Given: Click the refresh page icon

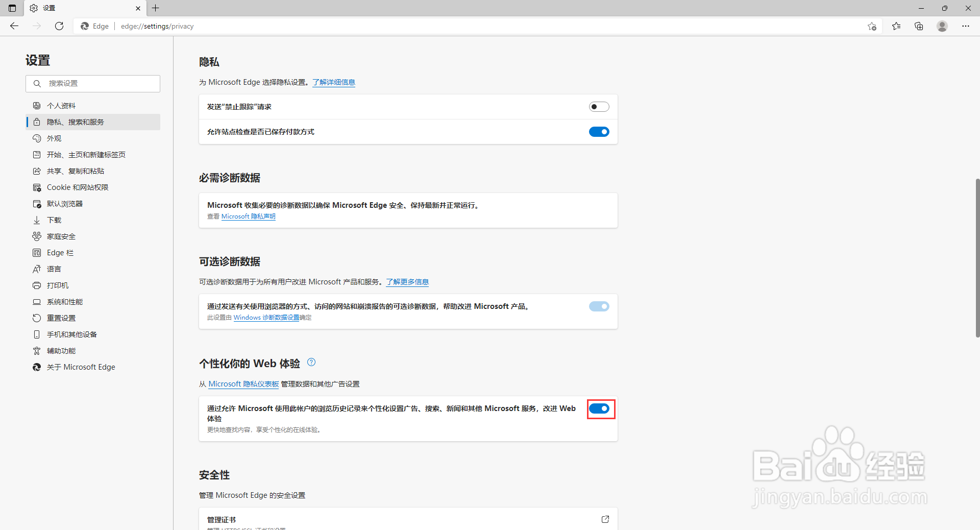Looking at the screenshot, I should tap(59, 26).
